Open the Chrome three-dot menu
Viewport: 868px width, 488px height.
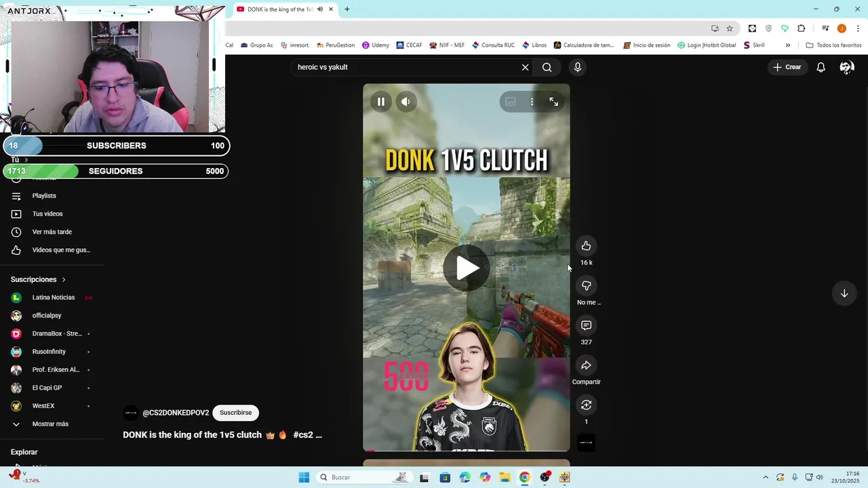coord(859,28)
